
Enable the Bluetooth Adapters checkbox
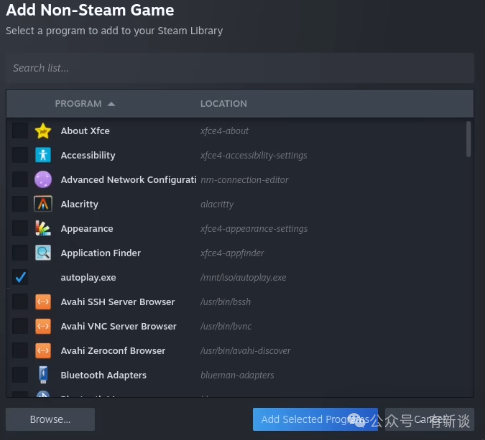coord(20,375)
